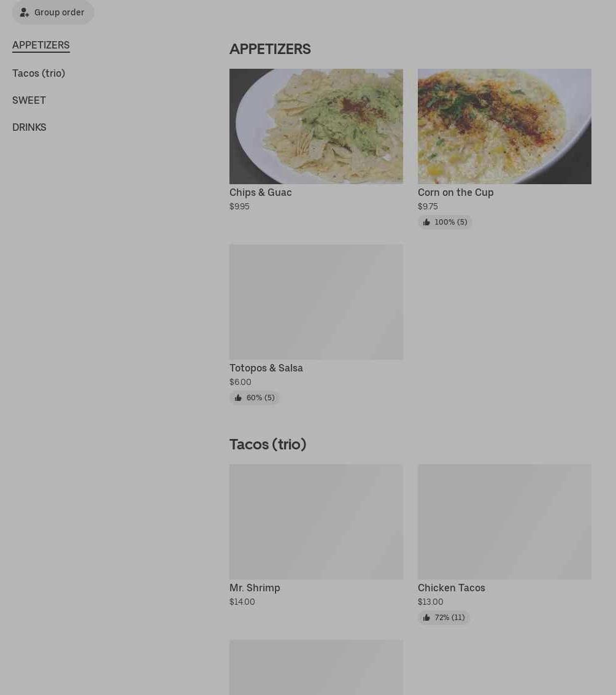The height and width of the screenshot is (695, 616).
Task: Click the Group order person icon
Action: point(25,12)
